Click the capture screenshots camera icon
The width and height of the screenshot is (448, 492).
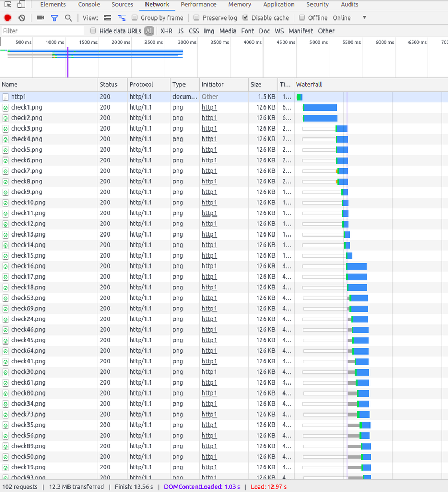pos(41,18)
